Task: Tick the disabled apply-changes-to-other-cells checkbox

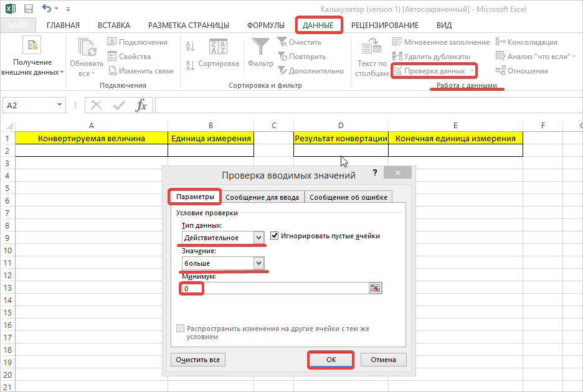Action: click(x=181, y=328)
